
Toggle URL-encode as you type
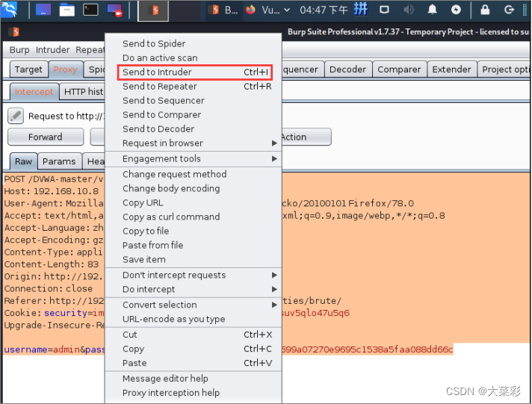(x=194, y=319)
